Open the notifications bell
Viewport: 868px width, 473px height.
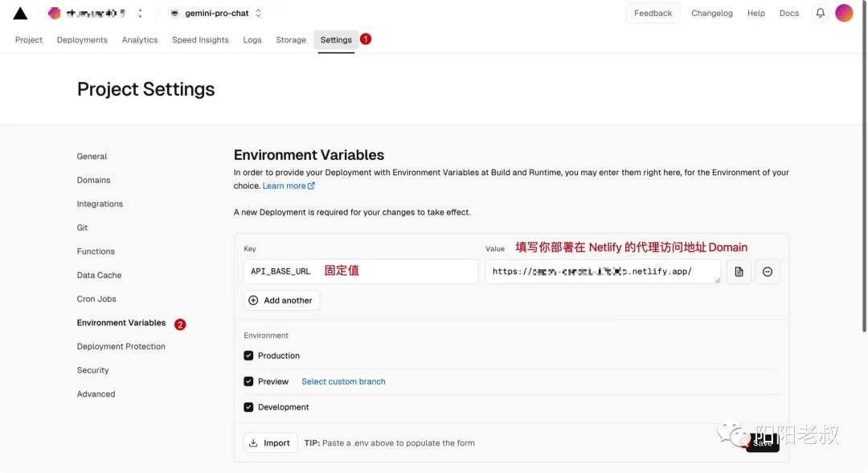pyautogui.click(x=820, y=13)
